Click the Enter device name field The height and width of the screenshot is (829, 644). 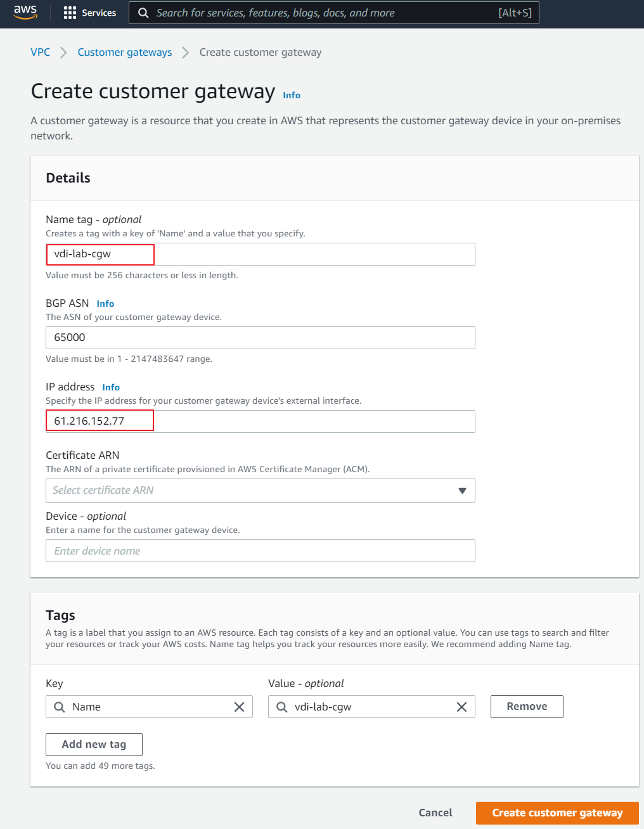[x=260, y=551]
